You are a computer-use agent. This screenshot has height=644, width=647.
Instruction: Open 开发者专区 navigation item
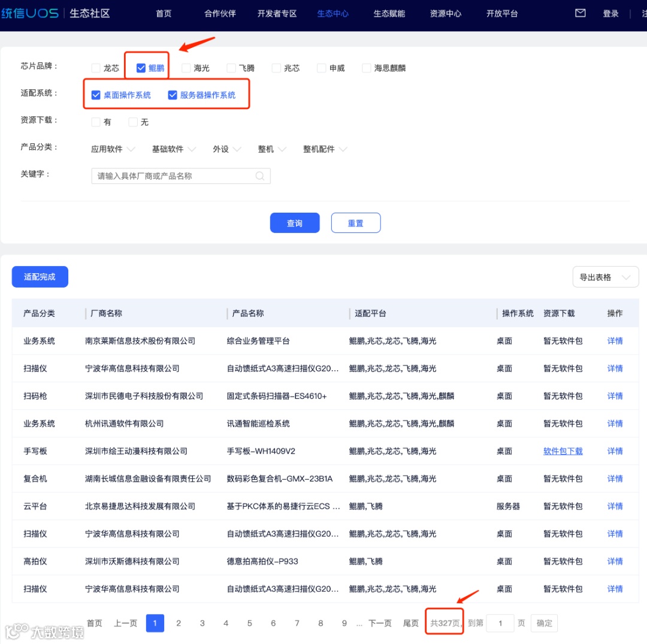coord(277,14)
